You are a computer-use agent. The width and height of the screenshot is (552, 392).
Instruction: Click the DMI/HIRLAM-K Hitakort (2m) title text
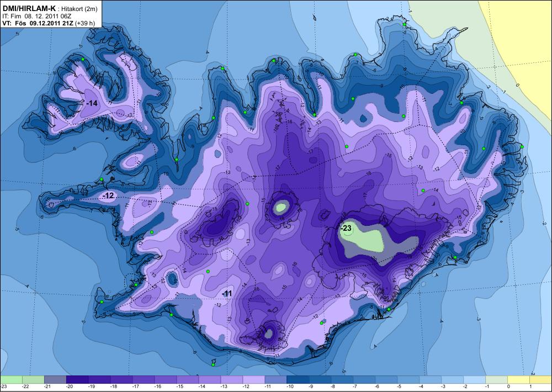pyautogui.click(x=50, y=8)
